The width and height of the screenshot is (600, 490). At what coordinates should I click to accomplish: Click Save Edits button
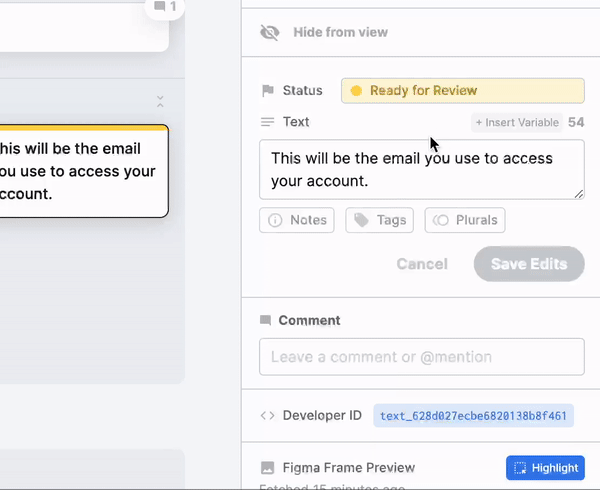click(529, 264)
